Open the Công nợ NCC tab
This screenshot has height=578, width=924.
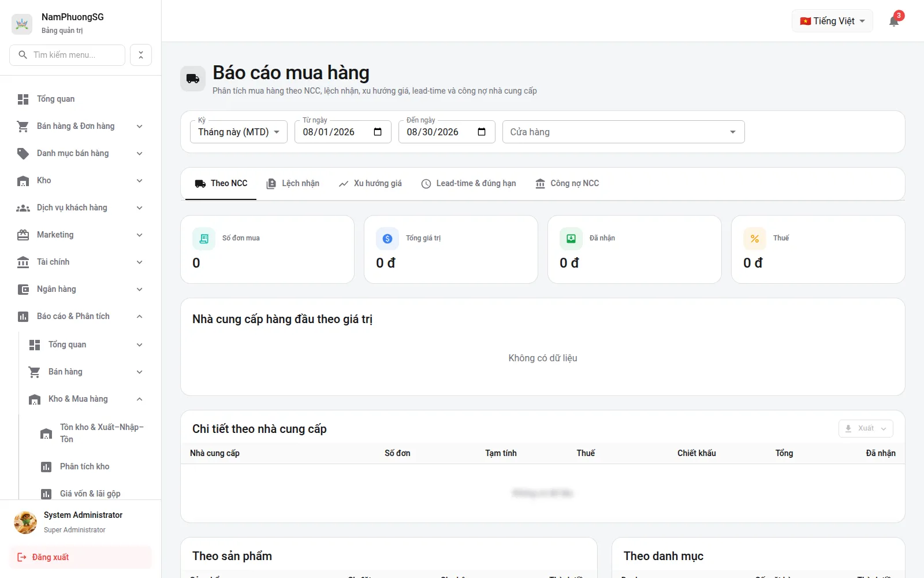(567, 184)
